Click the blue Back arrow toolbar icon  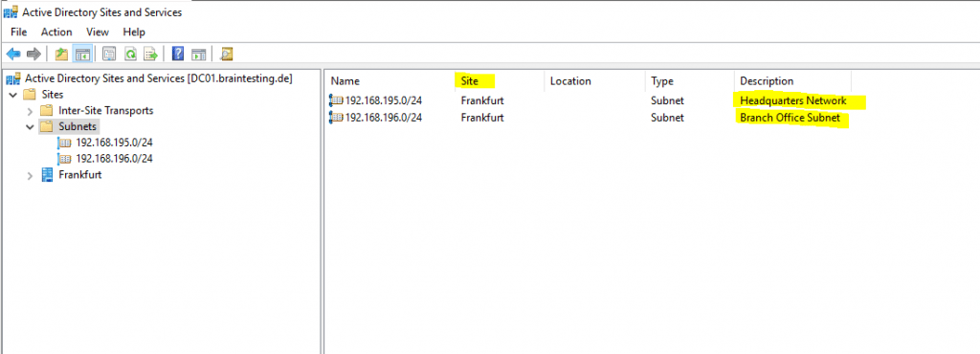(x=13, y=55)
